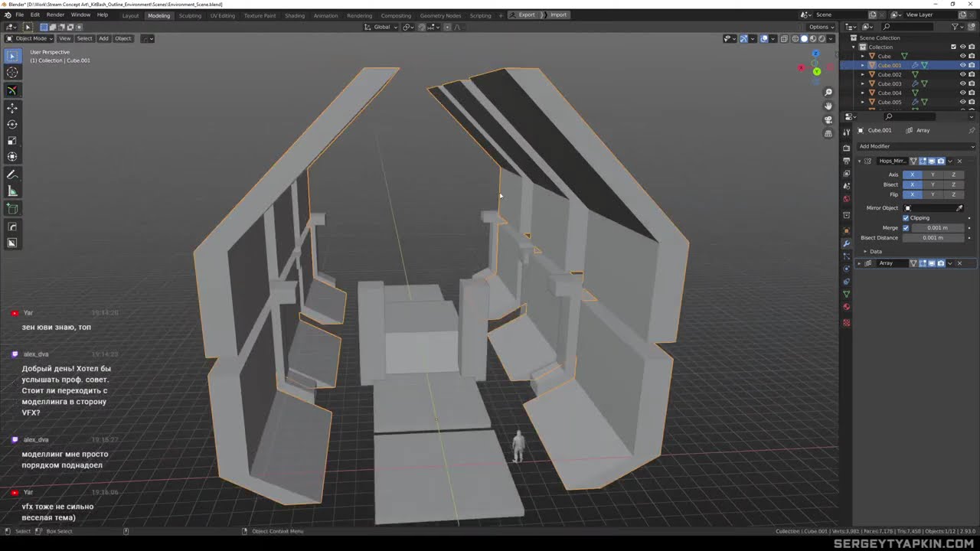Switch to orthographic view with grid gizmo

coord(828,133)
